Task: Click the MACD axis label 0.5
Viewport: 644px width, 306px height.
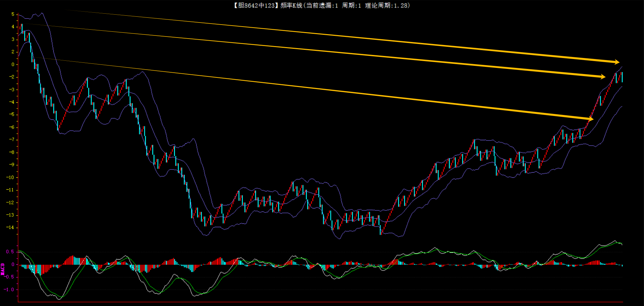Action: pos(10,252)
